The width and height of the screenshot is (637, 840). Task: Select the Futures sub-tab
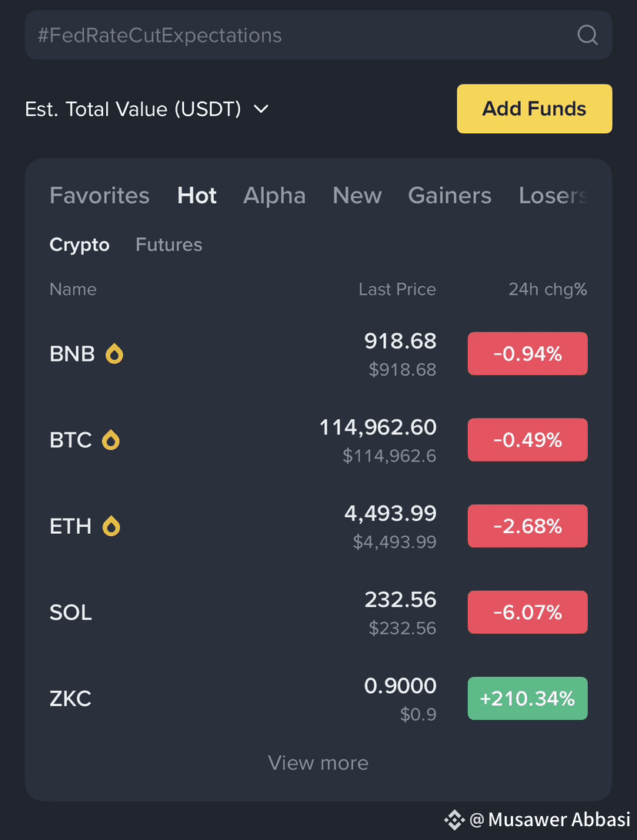[x=168, y=245]
